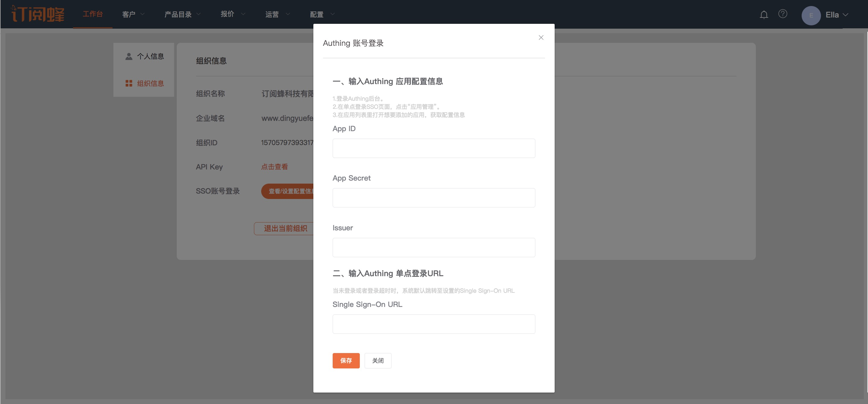Close the Authing dialog with X icon
868x404 pixels.
coord(541,37)
